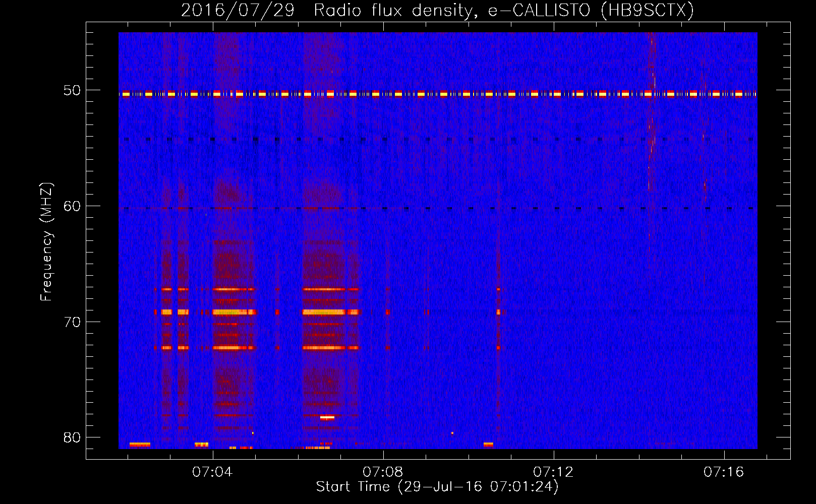
Task: Click the 'Start Time (29-Jul-16 07:01:24)' label
Action: click(437, 487)
